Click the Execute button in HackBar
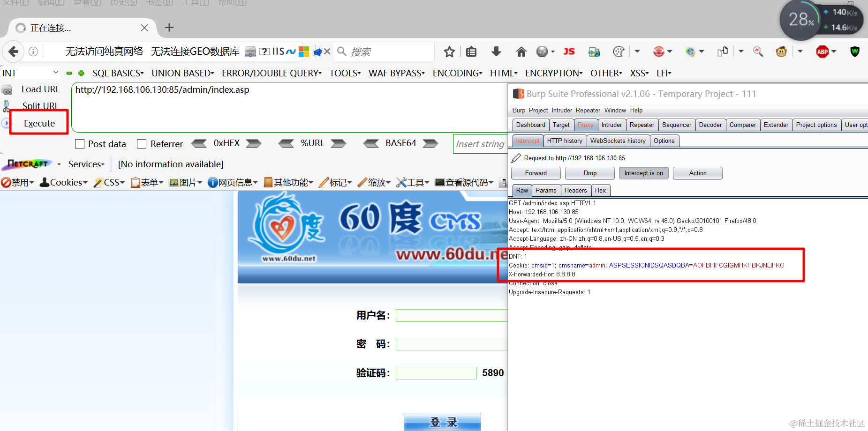This screenshot has height=431, width=868. (x=39, y=123)
